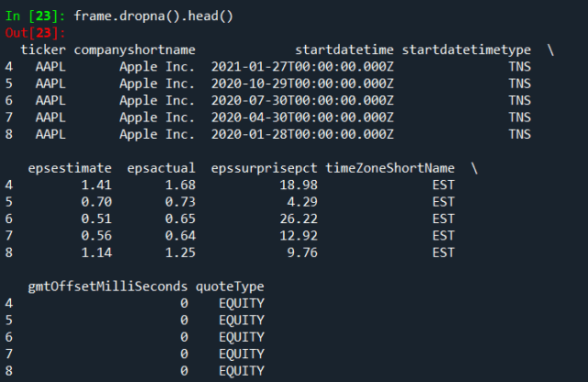Select the ticker column header
Screen dimensions: 588x382
tap(43, 50)
